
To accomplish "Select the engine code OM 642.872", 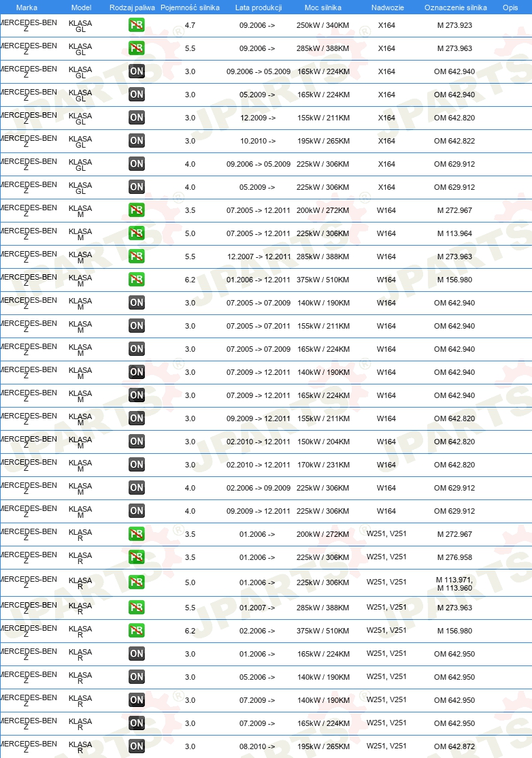I will 454,746.
